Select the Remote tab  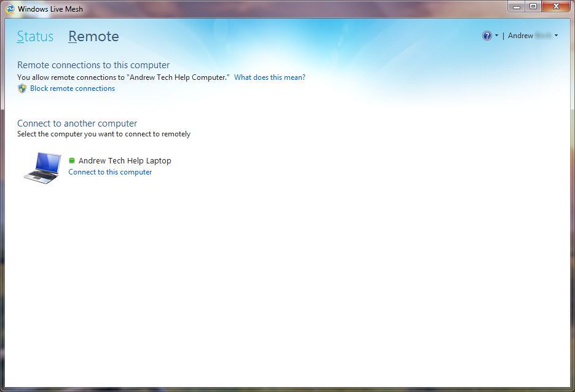(x=93, y=36)
